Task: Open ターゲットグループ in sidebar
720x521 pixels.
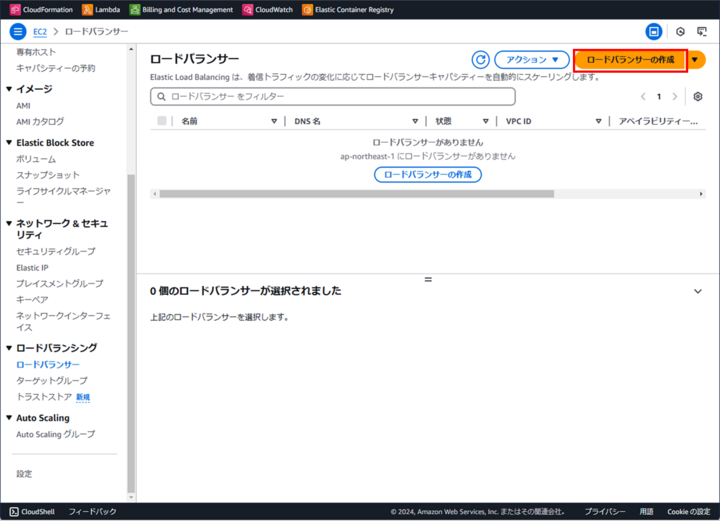Action: (51, 381)
